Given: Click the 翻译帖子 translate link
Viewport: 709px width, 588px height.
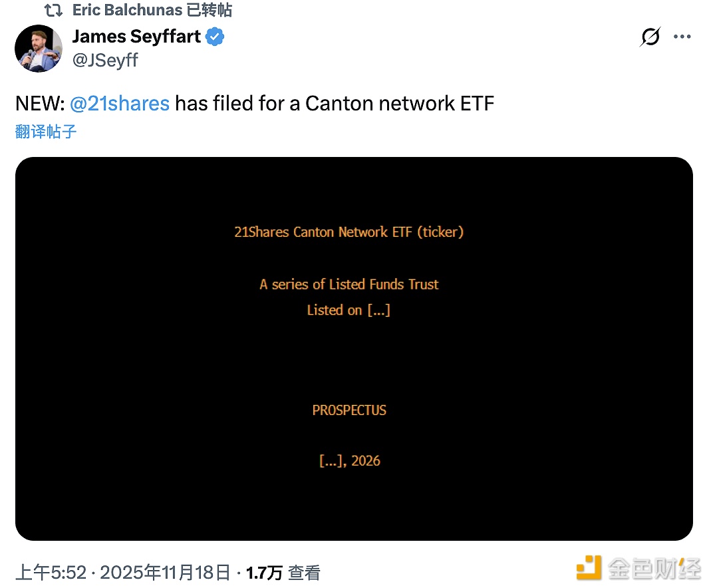Looking at the screenshot, I should pyautogui.click(x=45, y=132).
